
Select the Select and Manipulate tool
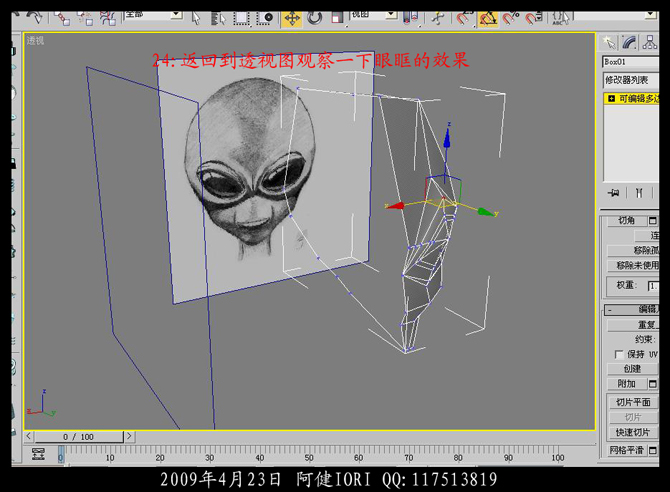click(x=437, y=18)
